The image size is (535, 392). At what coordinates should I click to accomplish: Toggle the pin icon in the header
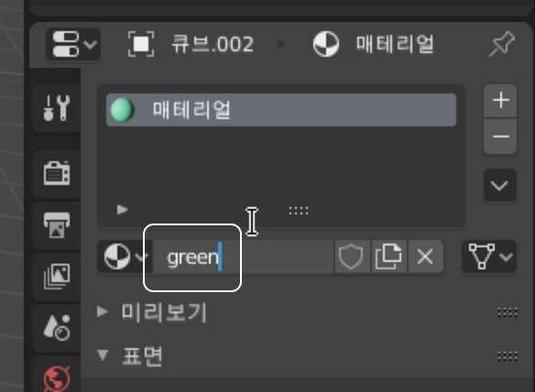[x=502, y=44]
